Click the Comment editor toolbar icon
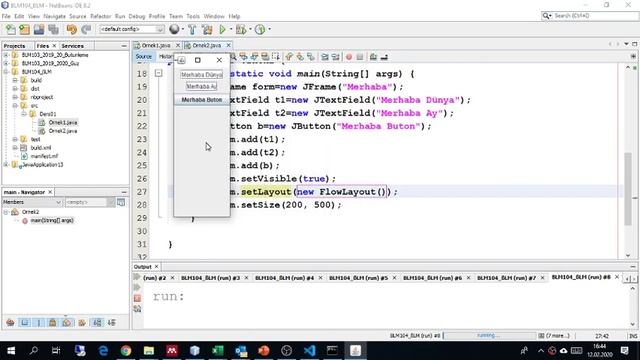This screenshot has width=640, height=360. 373,57
